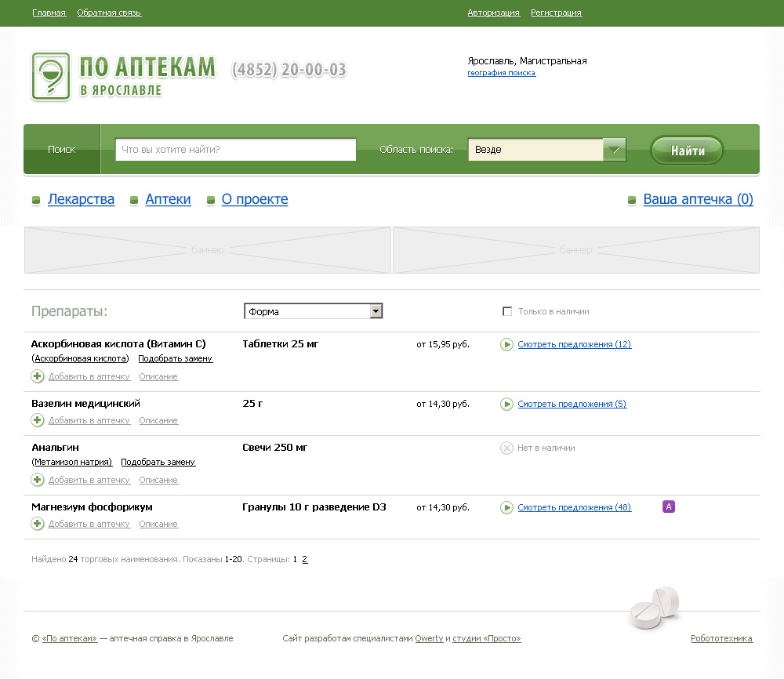Click the green plus icon for Аскорбиновая кислота

[37, 376]
